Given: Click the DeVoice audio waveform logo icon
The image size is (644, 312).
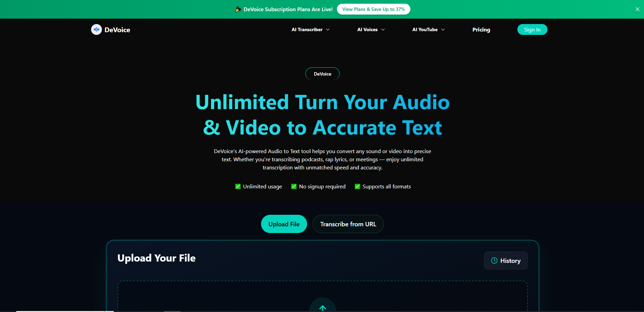Looking at the screenshot, I should (x=96, y=29).
